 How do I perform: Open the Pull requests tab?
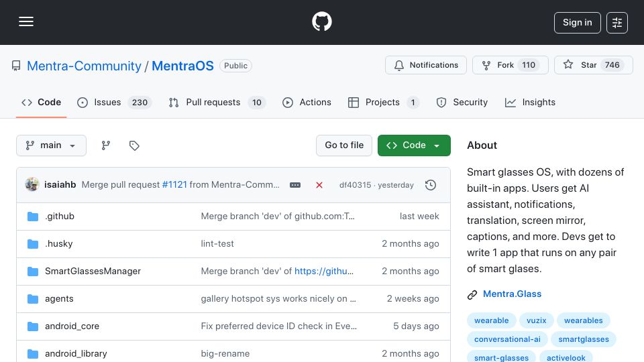click(x=217, y=102)
